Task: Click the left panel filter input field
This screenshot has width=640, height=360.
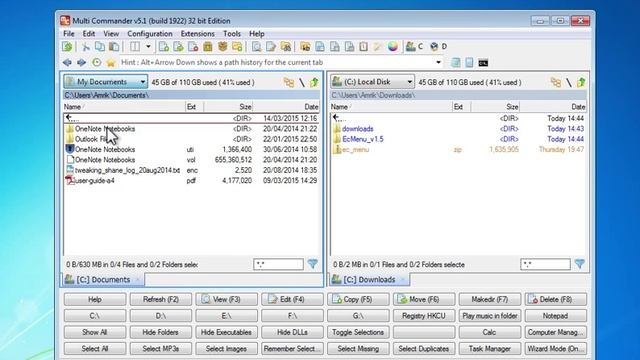Action: (x=278, y=264)
